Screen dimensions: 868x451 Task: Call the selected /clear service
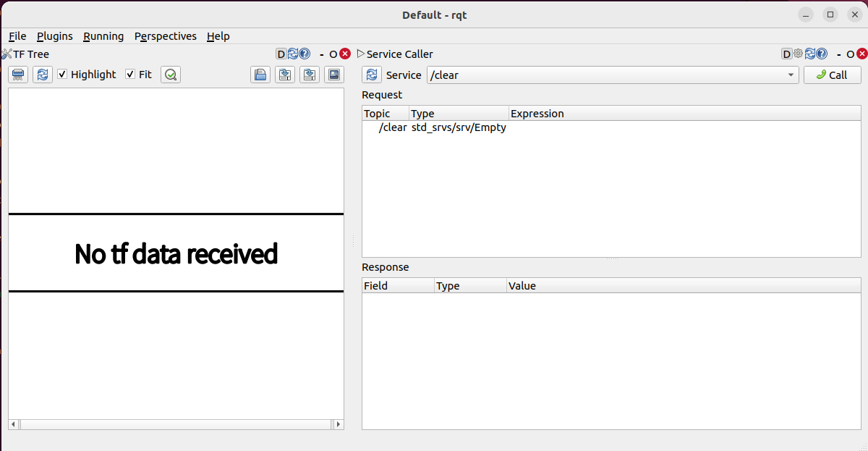(833, 75)
